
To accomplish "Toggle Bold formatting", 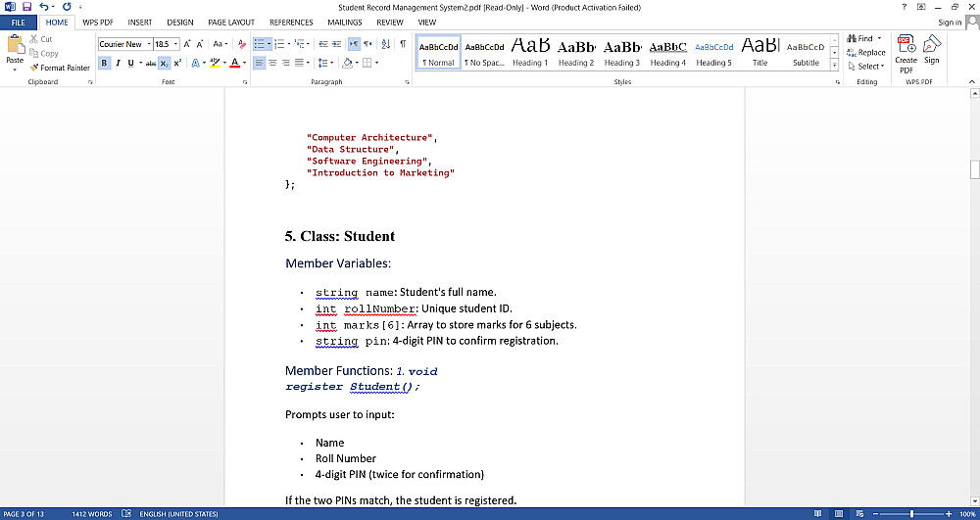I will coord(104,63).
